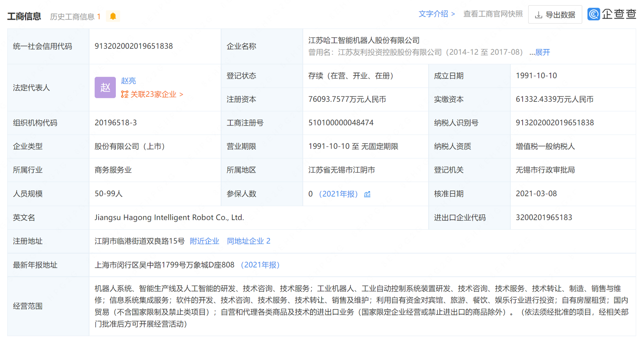Click organization code 20196518-3
Screen dimensions: 644x337
[x=116, y=123]
